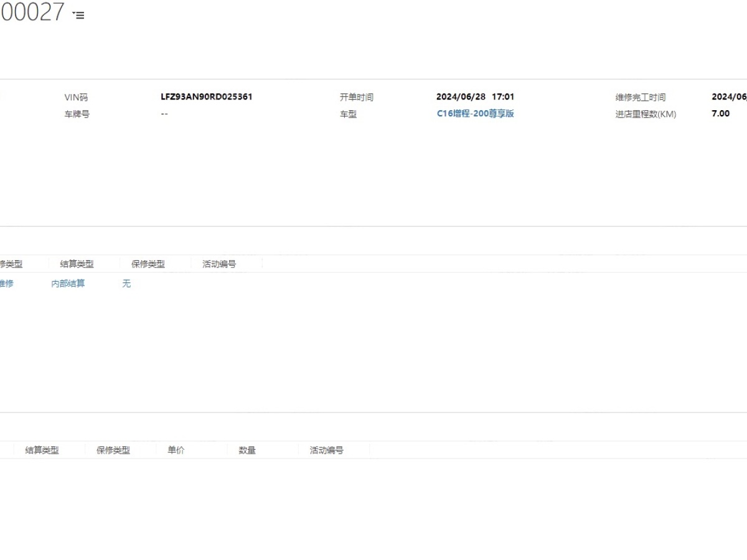Click 活动编号 header in the table containing 内部结算
747x560 pixels.
(219, 264)
